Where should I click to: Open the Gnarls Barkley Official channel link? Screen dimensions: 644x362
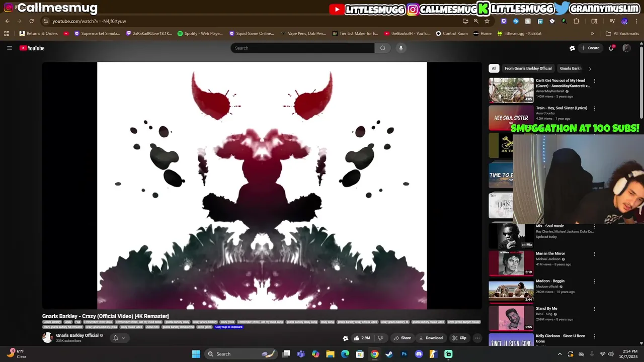(x=77, y=335)
